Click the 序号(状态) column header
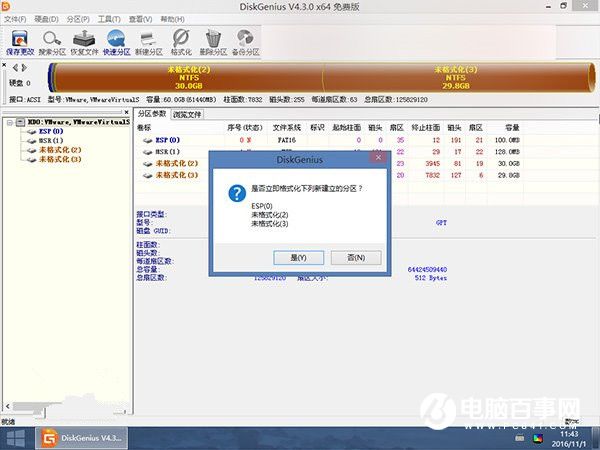Screen dimensions: 600x450 pos(245,128)
